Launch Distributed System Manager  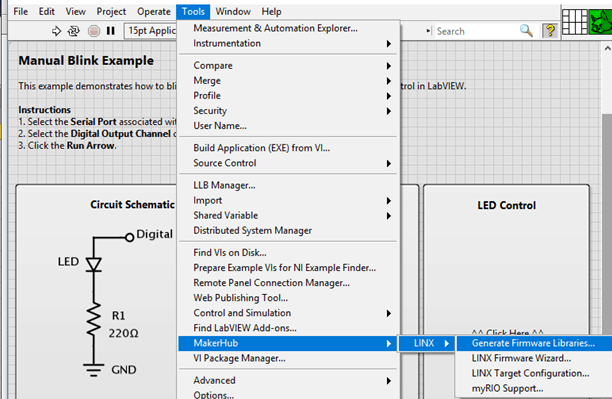[288, 230]
